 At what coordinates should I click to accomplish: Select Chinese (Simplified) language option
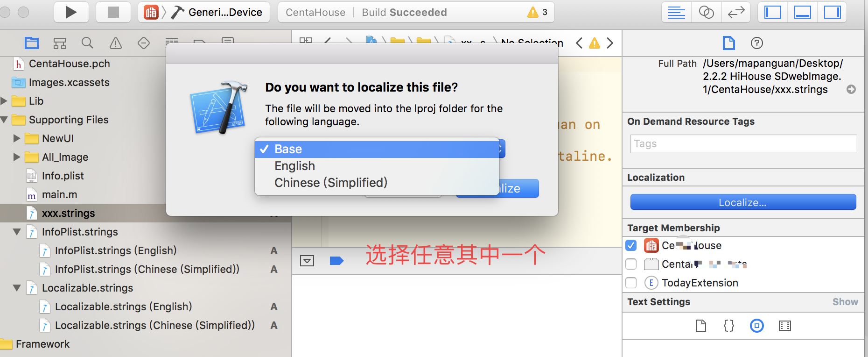point(377,183)
